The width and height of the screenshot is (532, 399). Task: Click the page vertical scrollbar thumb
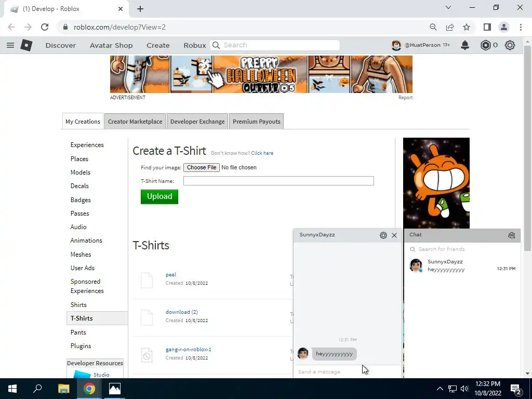tap(527, 148)
